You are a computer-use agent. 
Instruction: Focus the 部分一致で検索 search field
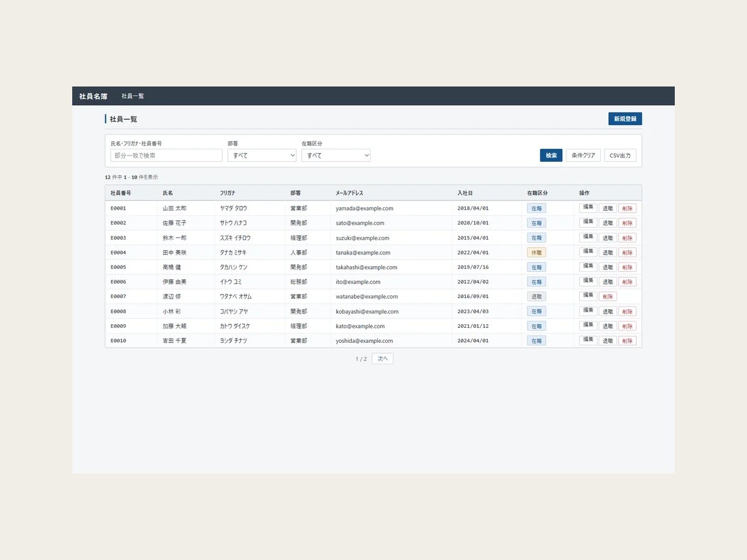pyautogui.click(x=166, y=156)
